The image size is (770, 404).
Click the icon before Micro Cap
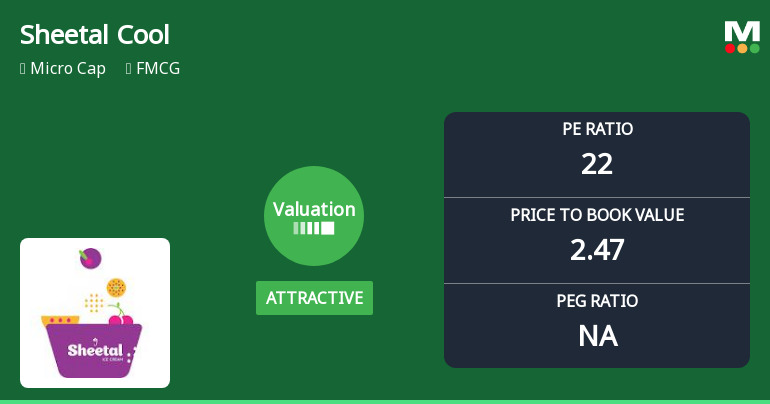click(23, 69)
